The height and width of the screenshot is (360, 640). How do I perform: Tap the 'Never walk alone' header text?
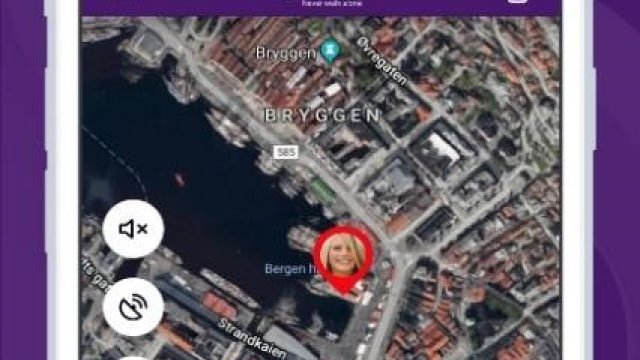(x=331, y=4)
